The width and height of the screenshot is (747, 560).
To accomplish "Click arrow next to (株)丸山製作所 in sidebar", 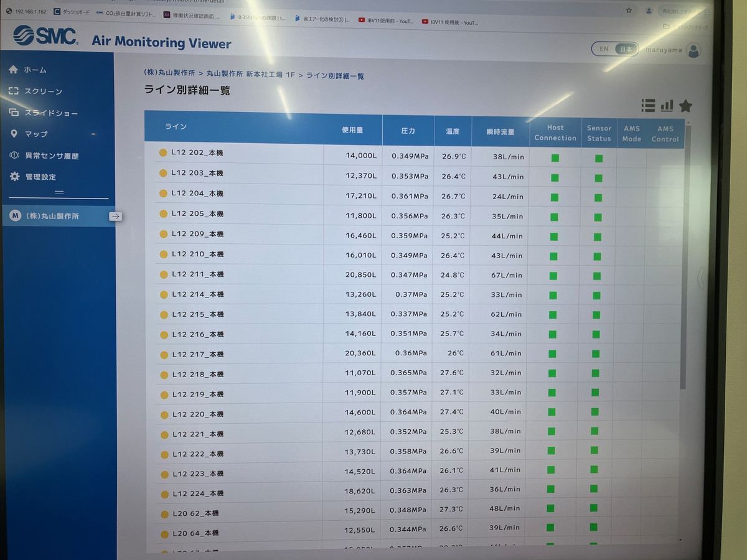I will [x=116, y=217].
